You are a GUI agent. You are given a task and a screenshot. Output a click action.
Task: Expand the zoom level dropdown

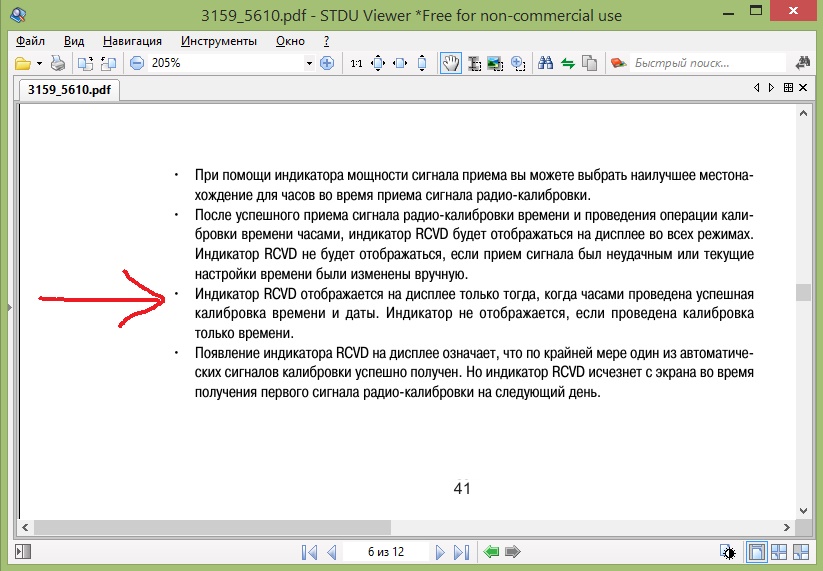308,63
